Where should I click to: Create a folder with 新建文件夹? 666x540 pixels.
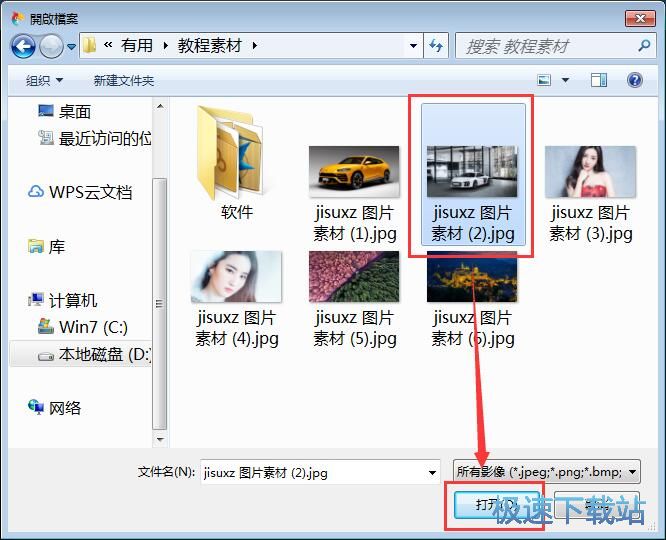124,80
